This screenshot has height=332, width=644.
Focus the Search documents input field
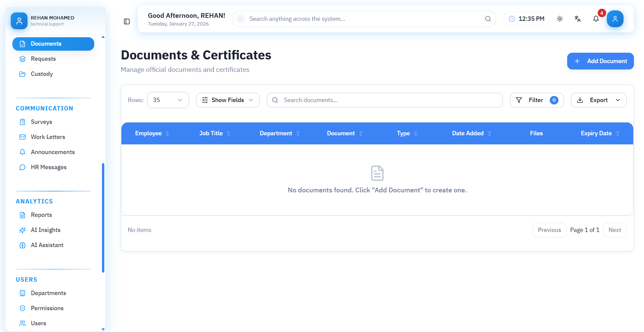point(389,100)
